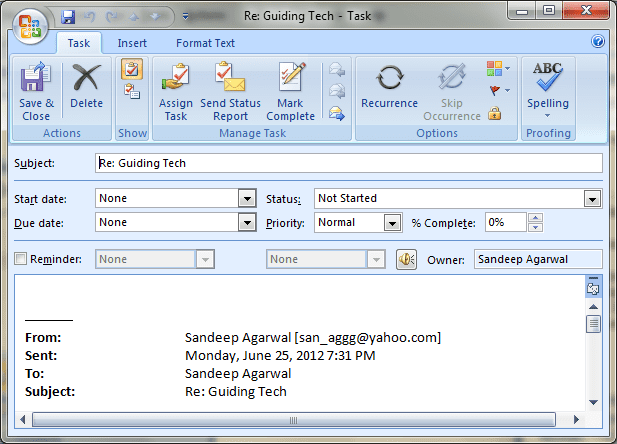Click body subject text Re: Guiding Tech

click(x=236, y=391)
